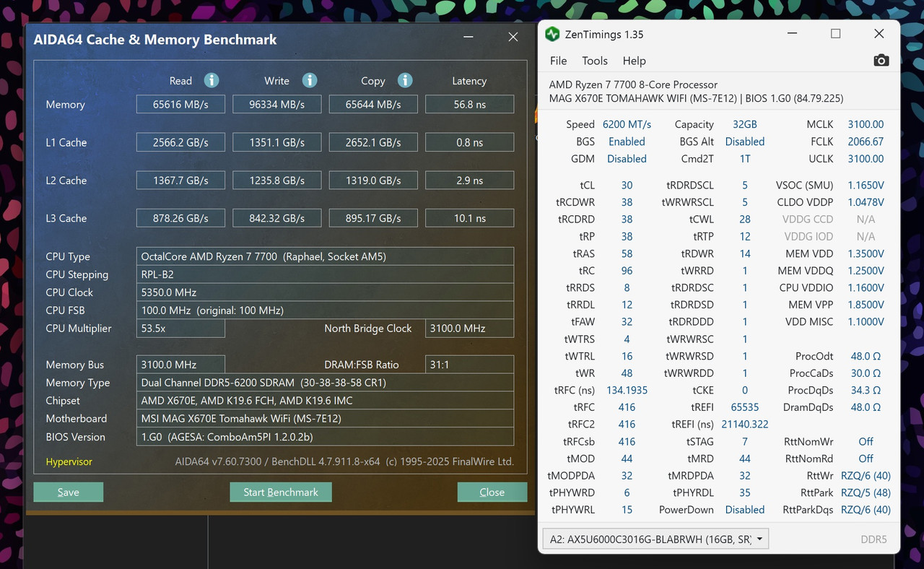Click CPU Clock value 5350.0 MHz
Image resolution: width=924 pixels, height=569 pixels.
(325, 292)
